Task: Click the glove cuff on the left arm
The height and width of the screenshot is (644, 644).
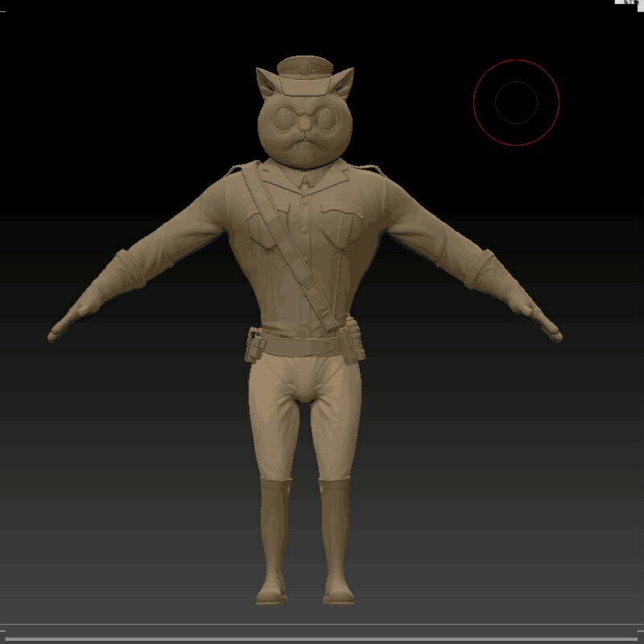Action: pos(128,270)
